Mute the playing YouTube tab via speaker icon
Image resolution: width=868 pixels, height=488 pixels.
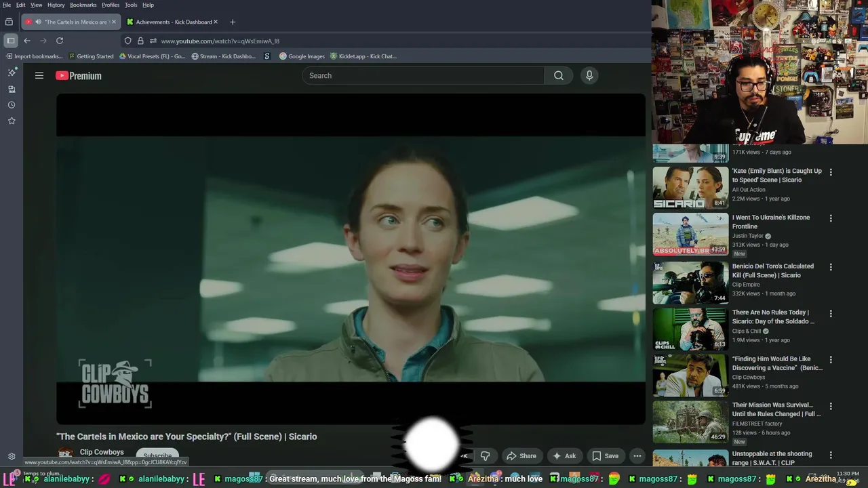pyautogui.click(x=37, y=22)
